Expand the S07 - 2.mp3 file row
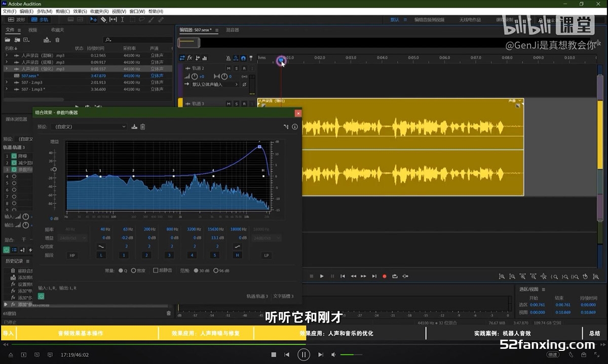The image size is (608, 364). (7, 83)
